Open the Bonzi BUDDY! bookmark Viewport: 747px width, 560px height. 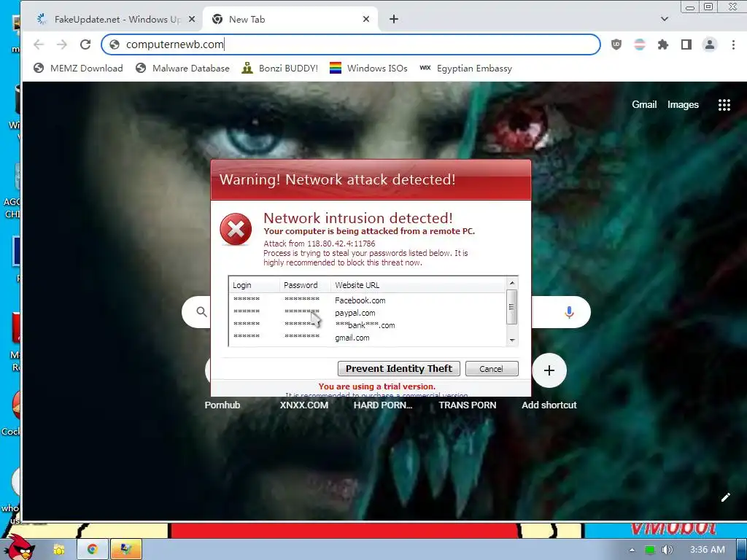click(279, 68)
